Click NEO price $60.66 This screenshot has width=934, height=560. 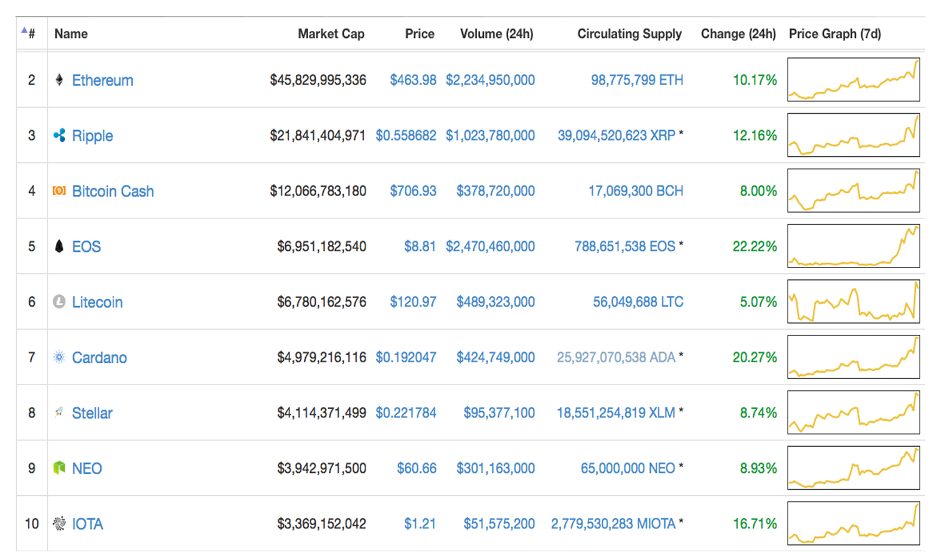(x=417, y=467)
